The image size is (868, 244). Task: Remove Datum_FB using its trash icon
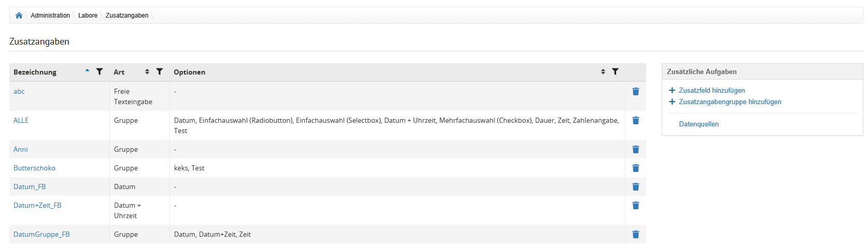coord(635,187)
